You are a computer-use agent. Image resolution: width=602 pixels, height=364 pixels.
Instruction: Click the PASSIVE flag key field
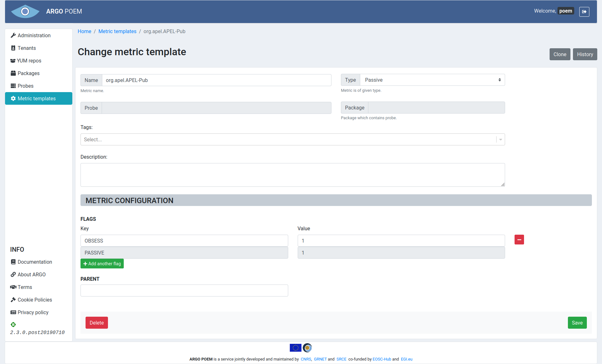point(184,253)
